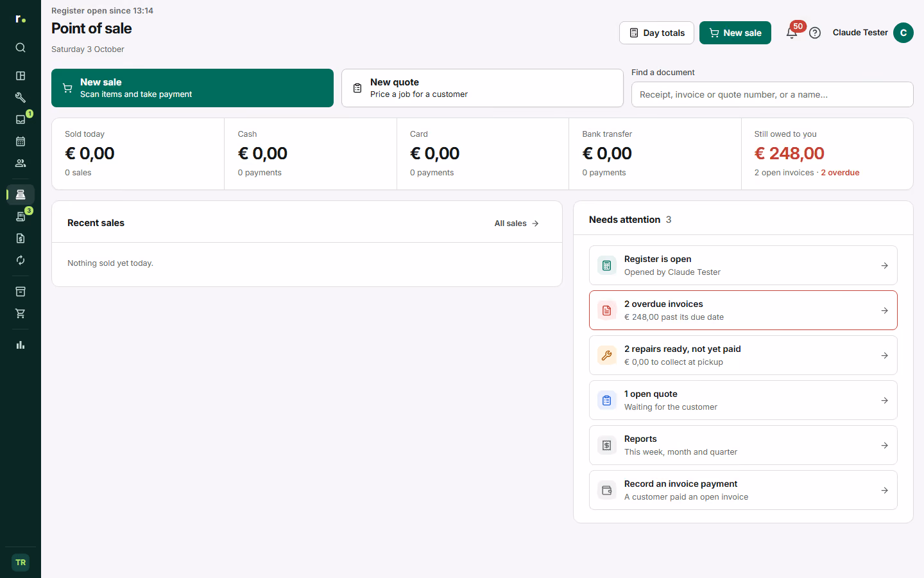This screenshot has width=924, height=578.
Task: View All sales
Action: [x=517, y=223]
